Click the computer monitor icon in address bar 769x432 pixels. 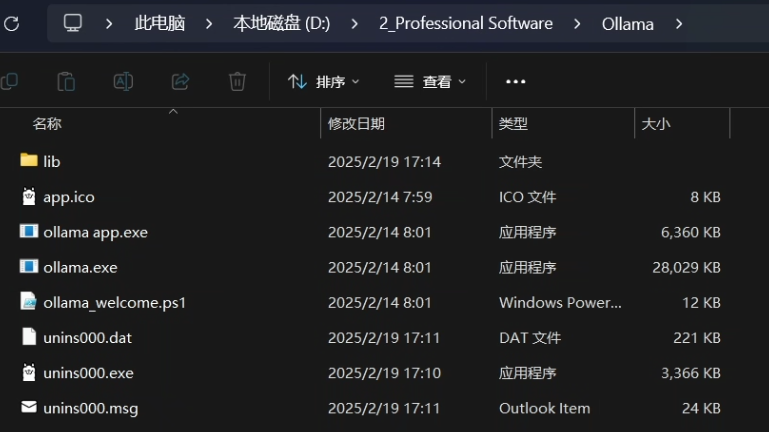tap(73, 23)
